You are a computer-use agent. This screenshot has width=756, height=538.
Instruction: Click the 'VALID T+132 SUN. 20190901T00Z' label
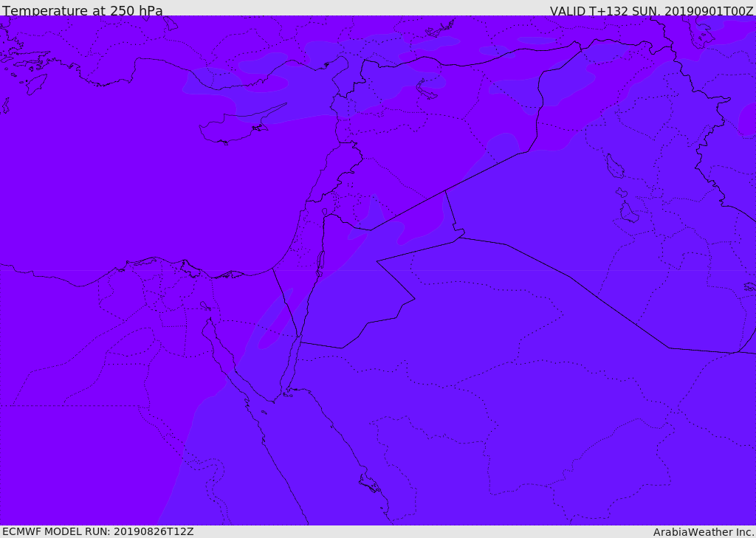pyautogui.click(x=651, y=10)
